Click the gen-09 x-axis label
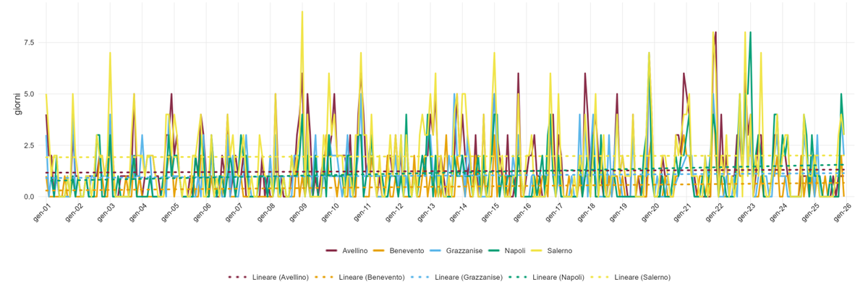This screenshot has height=303, width=868. 298,214
